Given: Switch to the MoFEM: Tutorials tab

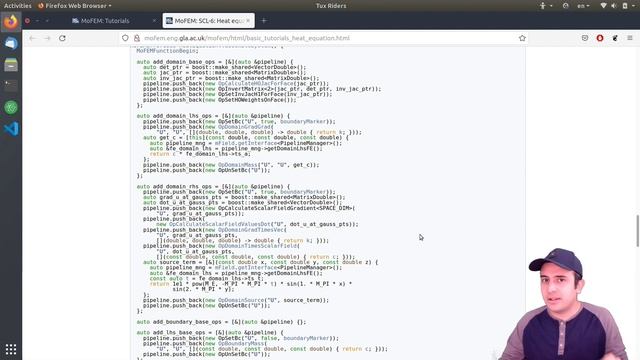Looking at the screenshot, I should click(113, 20).
